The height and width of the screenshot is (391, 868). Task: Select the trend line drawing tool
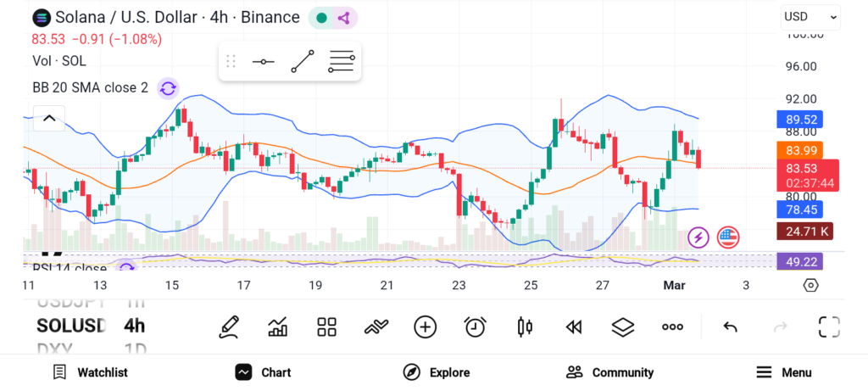(x=303, y=62)
